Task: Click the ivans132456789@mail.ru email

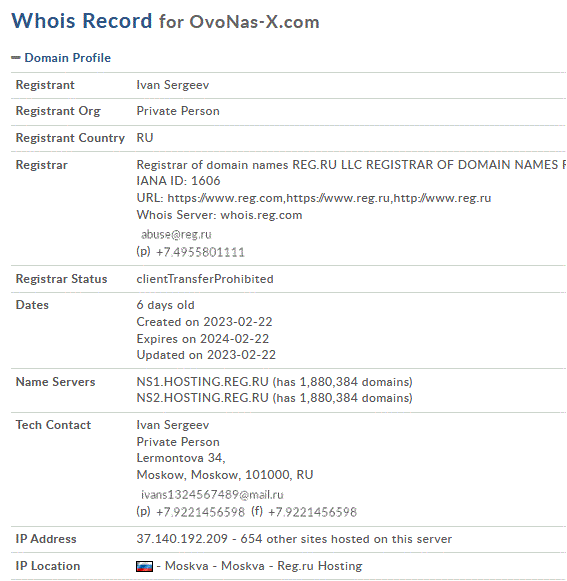Action: coord(212,495)
